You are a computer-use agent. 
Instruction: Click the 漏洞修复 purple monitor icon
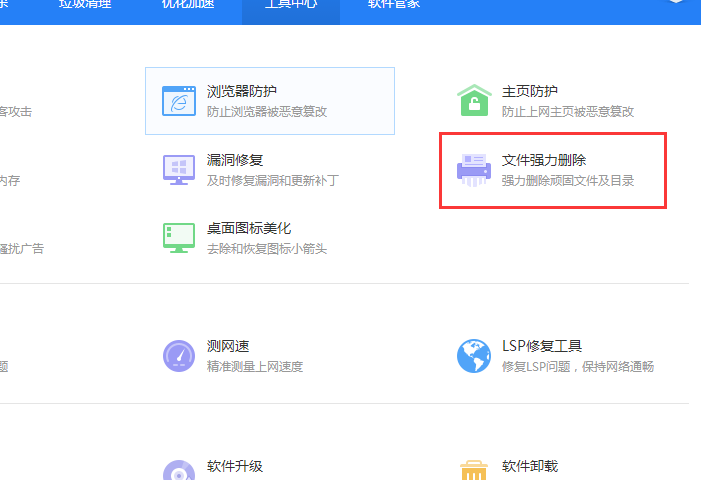[179, 170]
